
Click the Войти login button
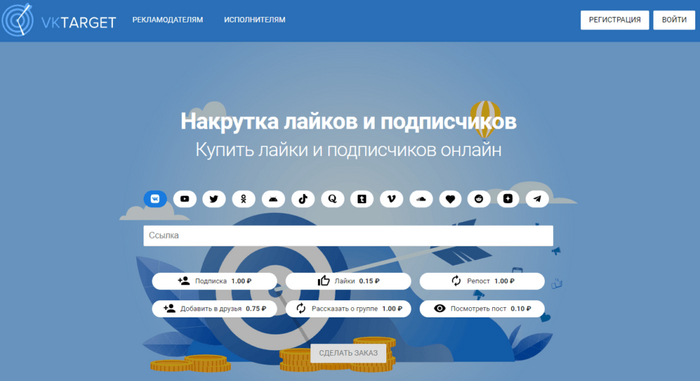point(674,20)
